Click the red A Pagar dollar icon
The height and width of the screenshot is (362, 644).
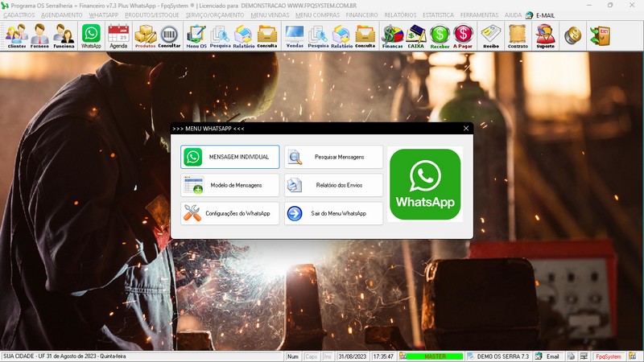tap(463, 36)
